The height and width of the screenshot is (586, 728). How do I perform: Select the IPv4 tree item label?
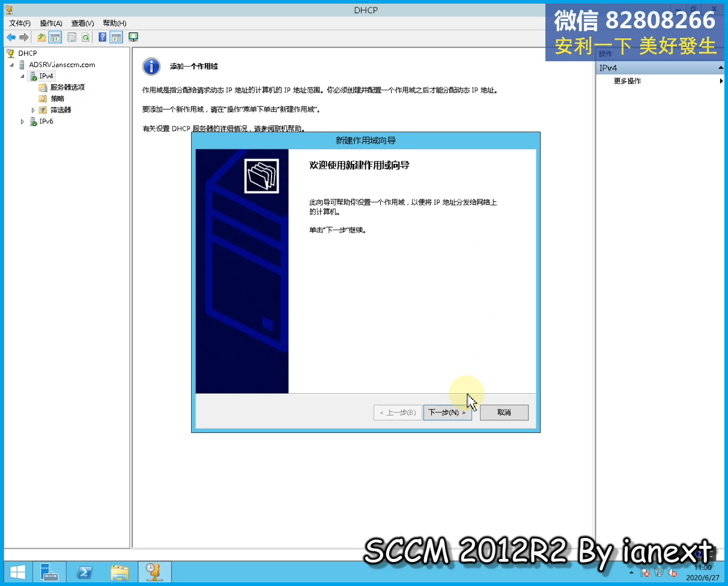point(46,76)
